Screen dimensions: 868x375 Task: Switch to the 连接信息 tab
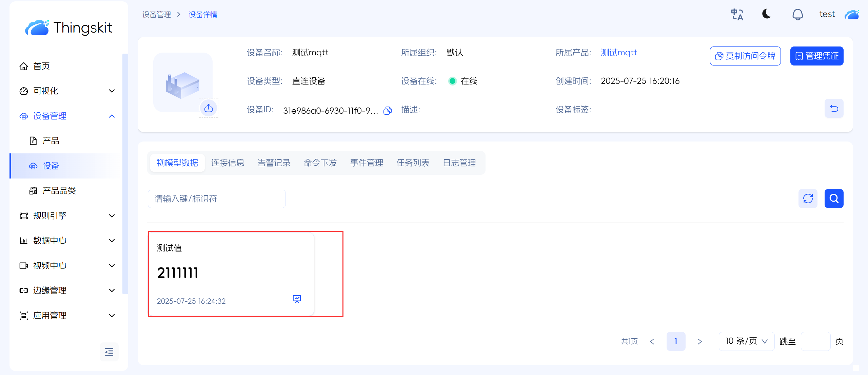click(x=228, y=163)
